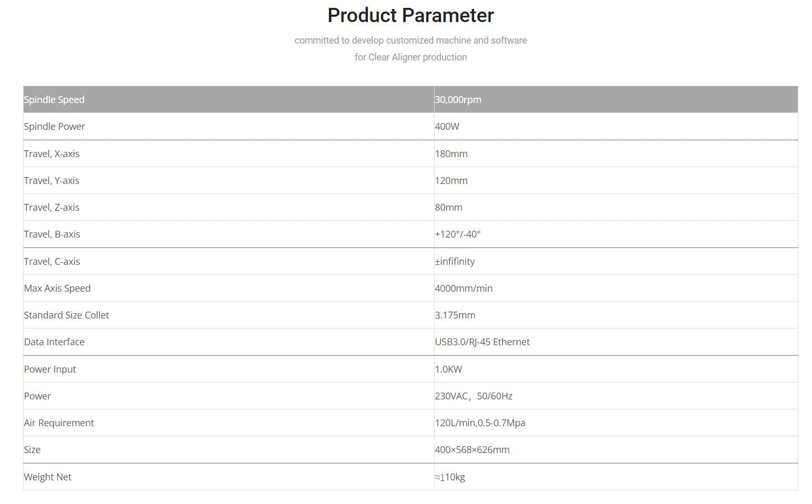Viewport: 812px width, 504px height.
Task: Select the 400W spindle power value
Action: 447,127
